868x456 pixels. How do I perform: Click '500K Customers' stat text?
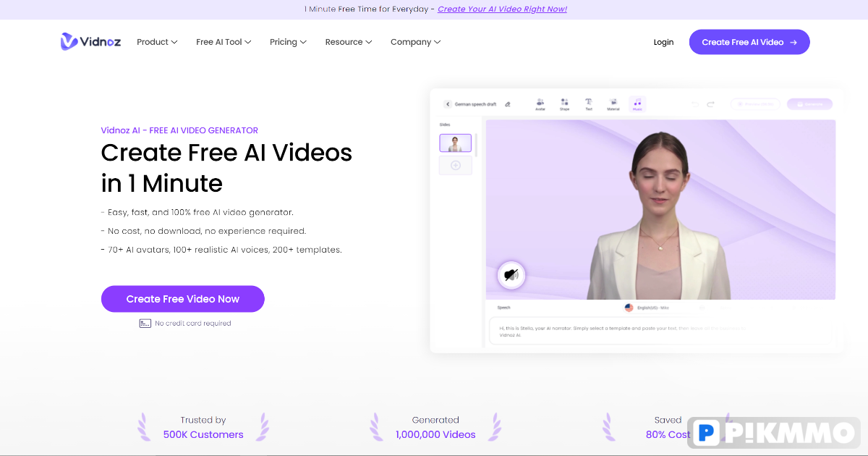203,434
